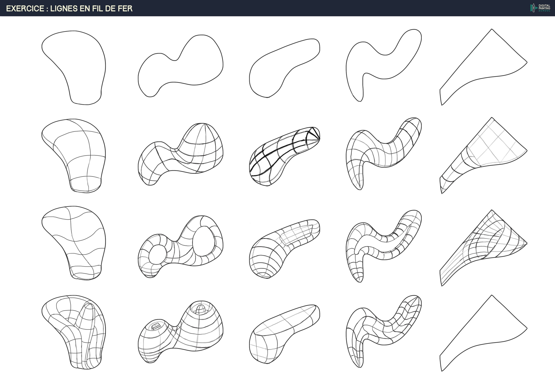Click the peanut shape with two holes, third row
Viewport: 555px width, 392px height.
[180, 247]
